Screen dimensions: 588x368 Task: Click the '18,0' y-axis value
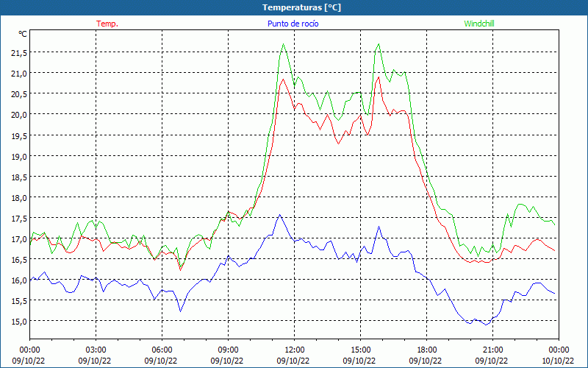click(x=19, y=198)
